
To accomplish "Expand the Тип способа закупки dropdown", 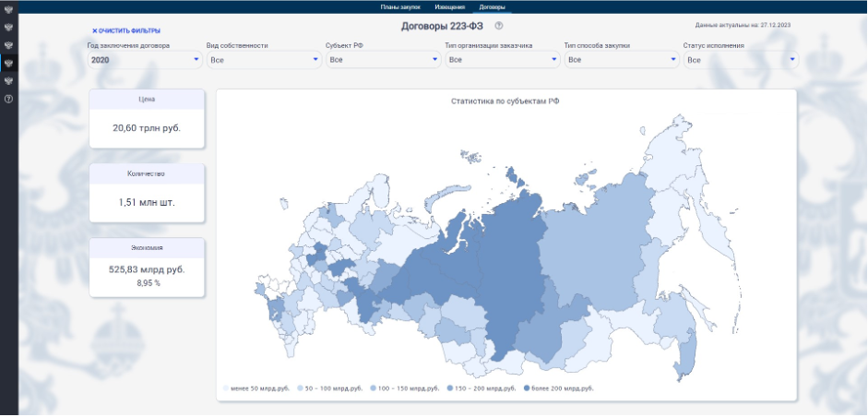I will click(x=622, y=60).
